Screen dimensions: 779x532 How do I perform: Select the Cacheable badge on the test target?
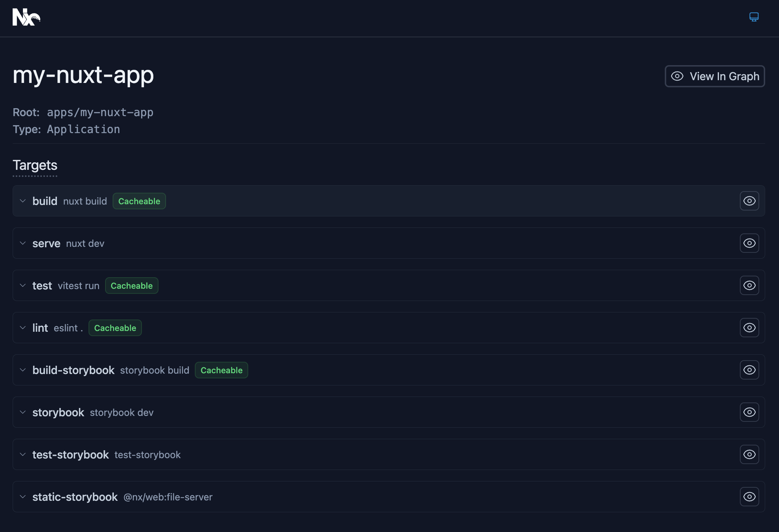coord(132,285)
